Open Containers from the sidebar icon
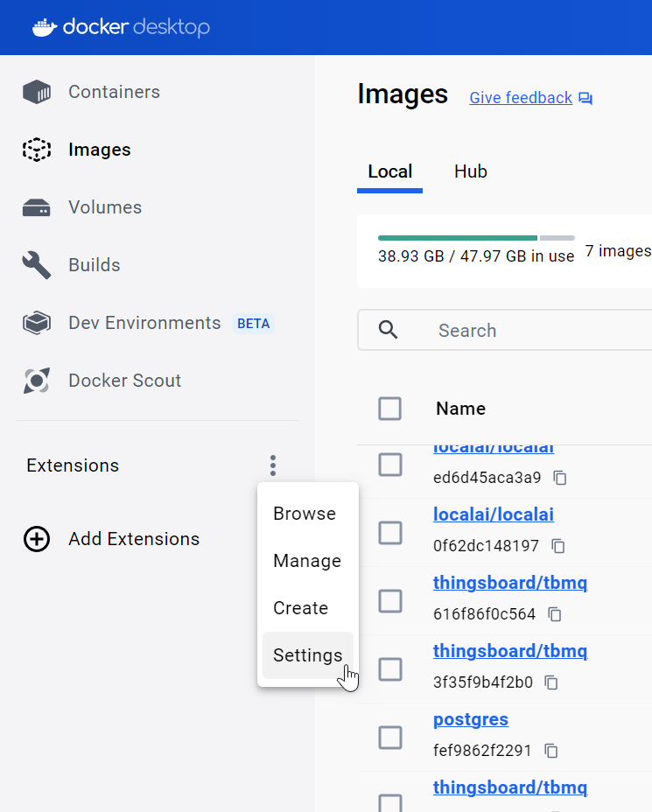The image size is (652, 812). coord(37,92)
